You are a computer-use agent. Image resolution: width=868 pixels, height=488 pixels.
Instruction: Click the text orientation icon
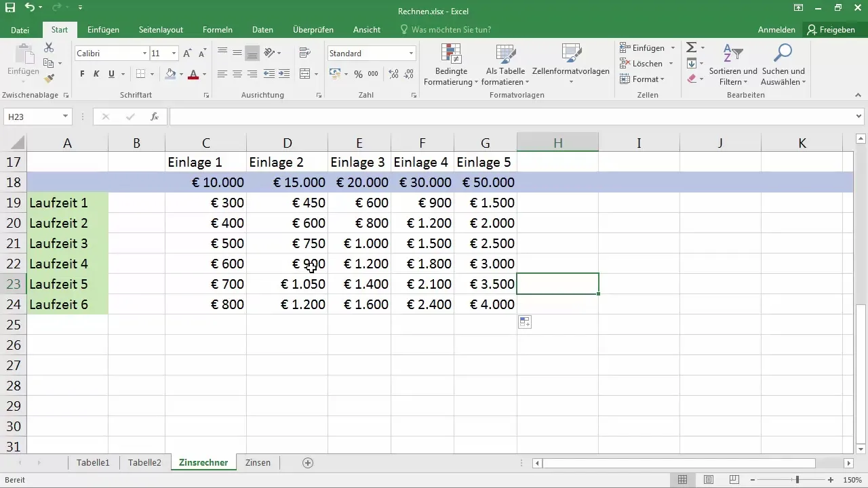(269, 53)
